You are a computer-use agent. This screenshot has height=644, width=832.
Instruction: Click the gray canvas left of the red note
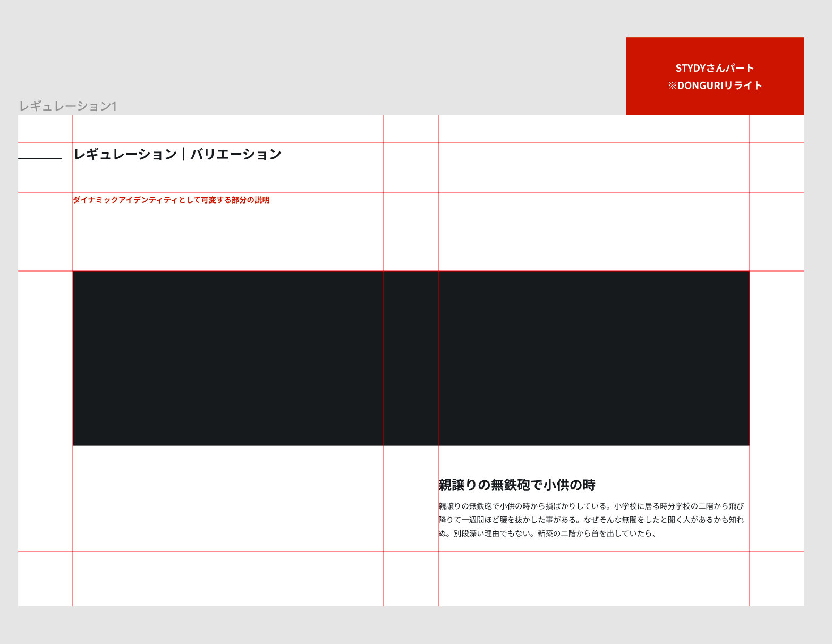coord(372,64)
